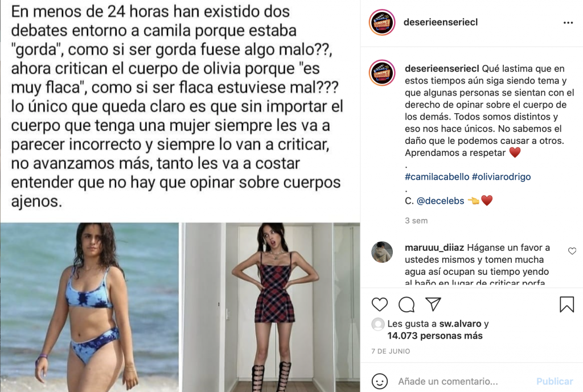Screen dimensions: 583x392
Task: Open the #camilacabello hashtag
Action: click(x=437, y=176)
